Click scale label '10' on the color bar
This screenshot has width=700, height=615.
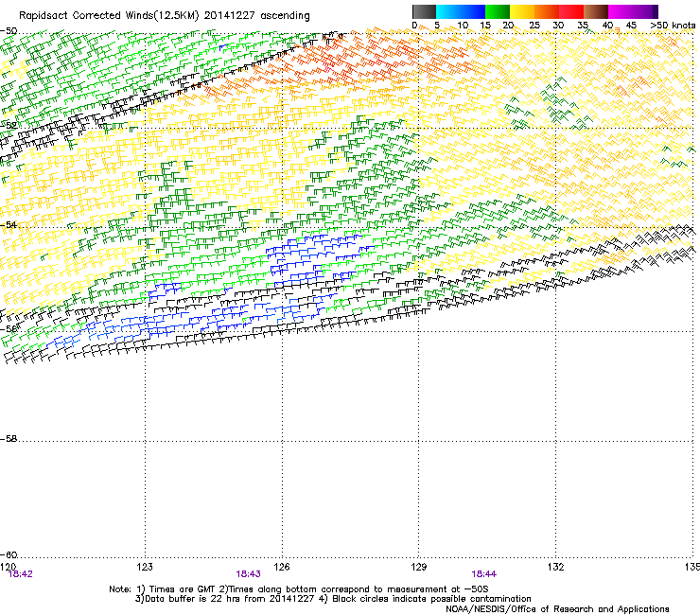click(x=463, y=26)
